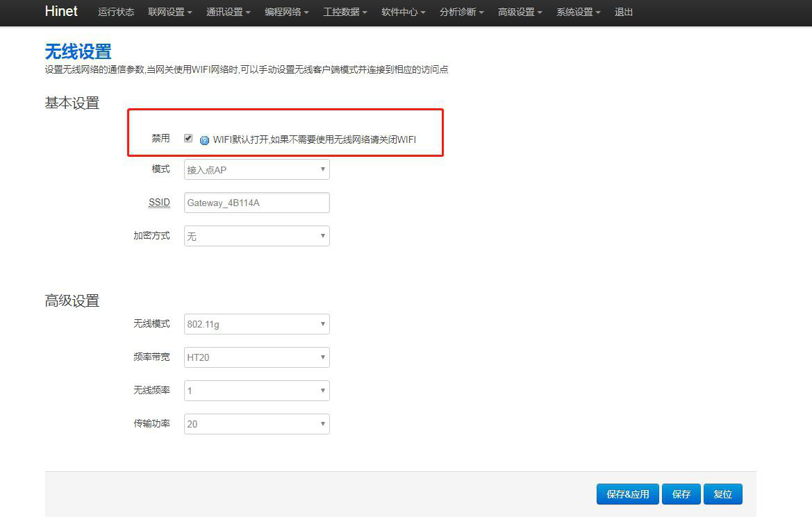Image resolution: width=812 pixels, height=517 pixels.
Task: Open the 频率带宽 dropdown showing HT20
Action: click(256, 357)
